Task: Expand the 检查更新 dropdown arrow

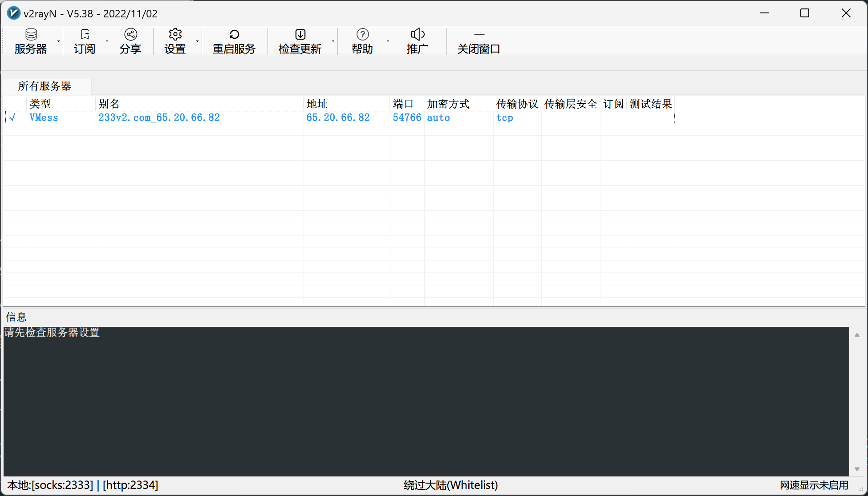Action: point(334,41)
